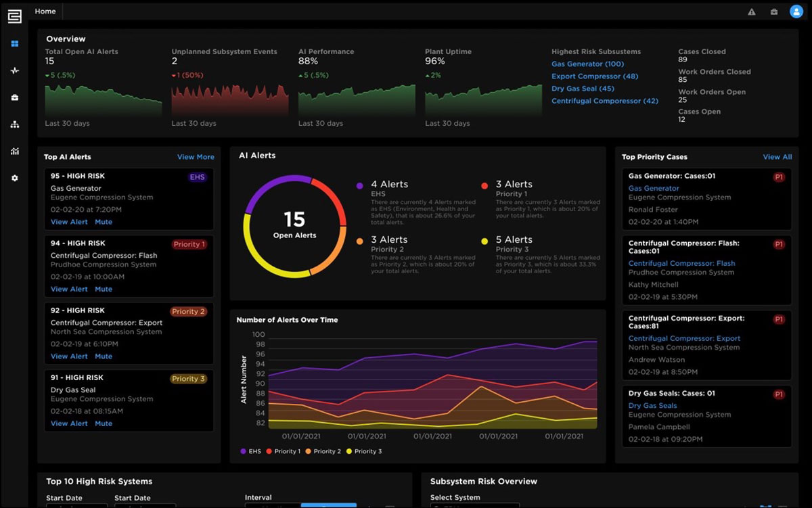View Alert for Dry Gas Seal
This screenshot has height=508, width=812.
[x=69, y=423]
